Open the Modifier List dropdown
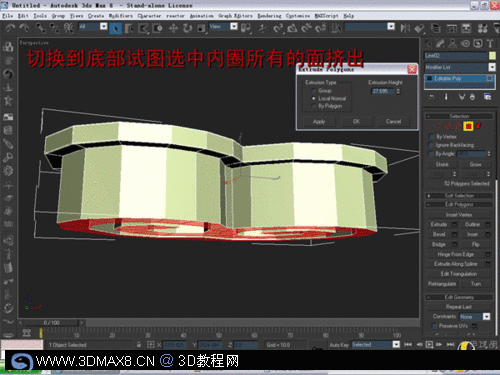This screenshot has height=375, width=500. (492, 67)
